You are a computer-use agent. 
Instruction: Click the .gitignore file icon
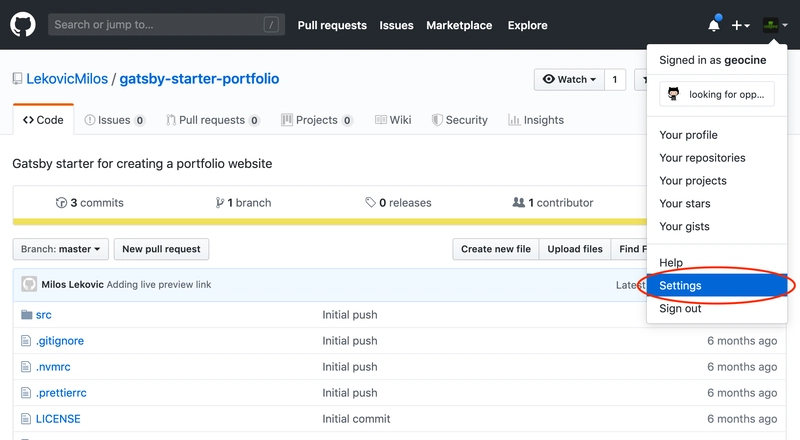tap(26, 340)
